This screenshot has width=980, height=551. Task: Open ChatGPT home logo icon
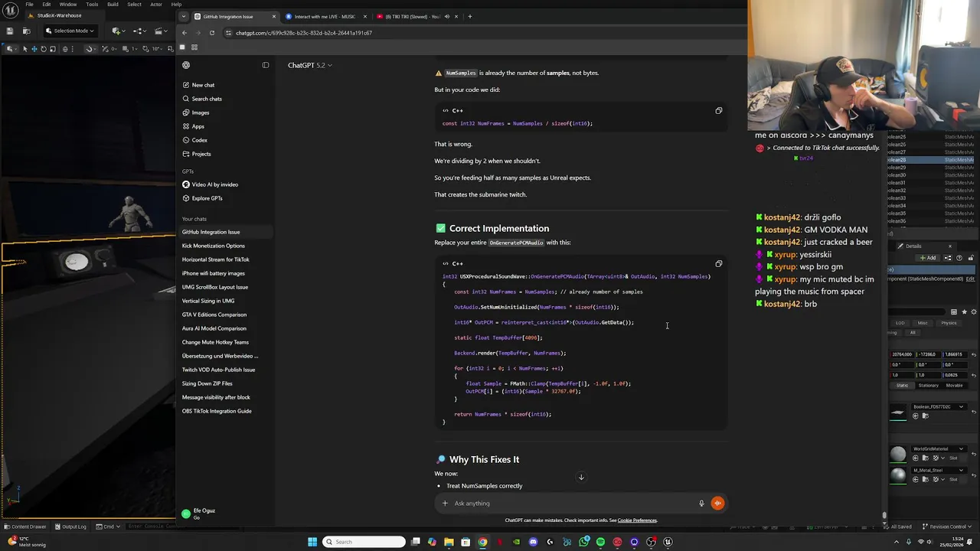pyautogui.click(x=186, y=65)
